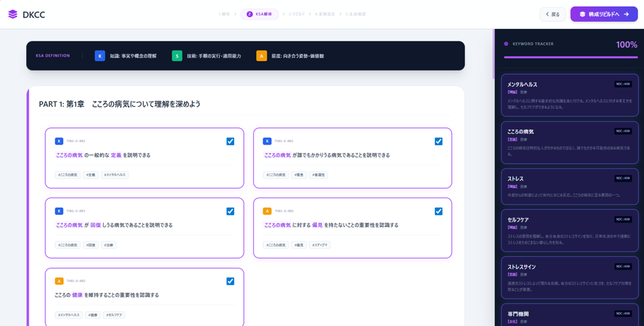Image resolution: width=644 pixels, height=326 pixels.
Task: Click the 100% value in keyword tracker
Action: click(x=626, y=45)
